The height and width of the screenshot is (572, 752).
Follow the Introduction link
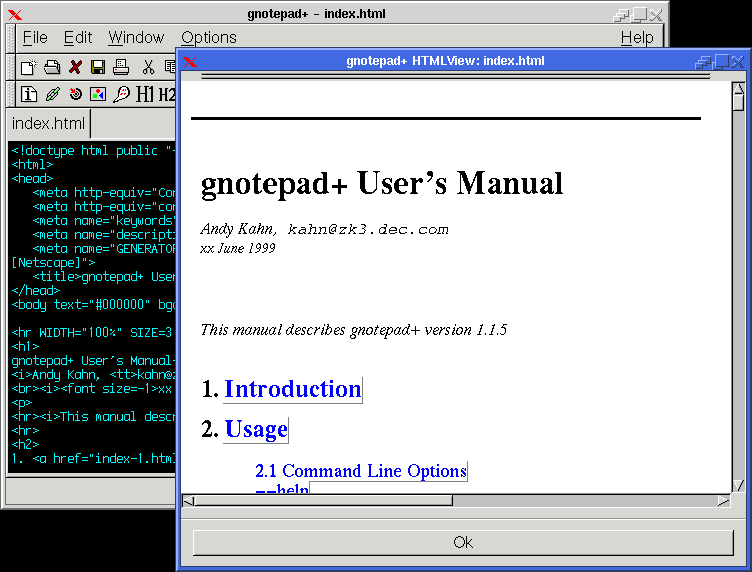(x=293, y=389)
